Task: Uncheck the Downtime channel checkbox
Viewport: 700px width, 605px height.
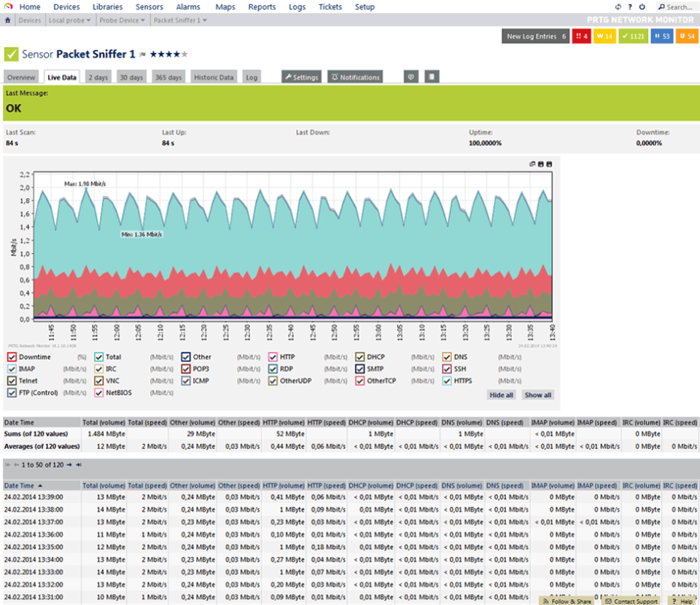Action: (12, 357)
